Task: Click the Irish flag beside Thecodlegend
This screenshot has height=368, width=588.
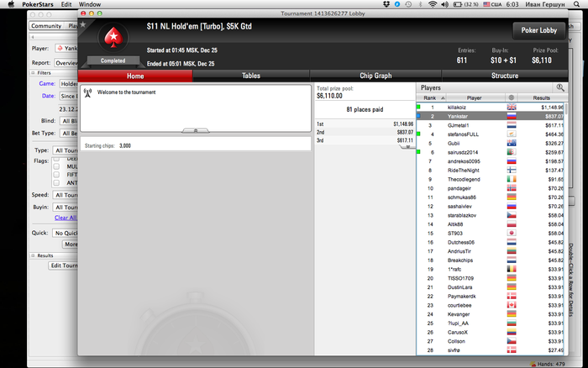Action: point(512,179)
